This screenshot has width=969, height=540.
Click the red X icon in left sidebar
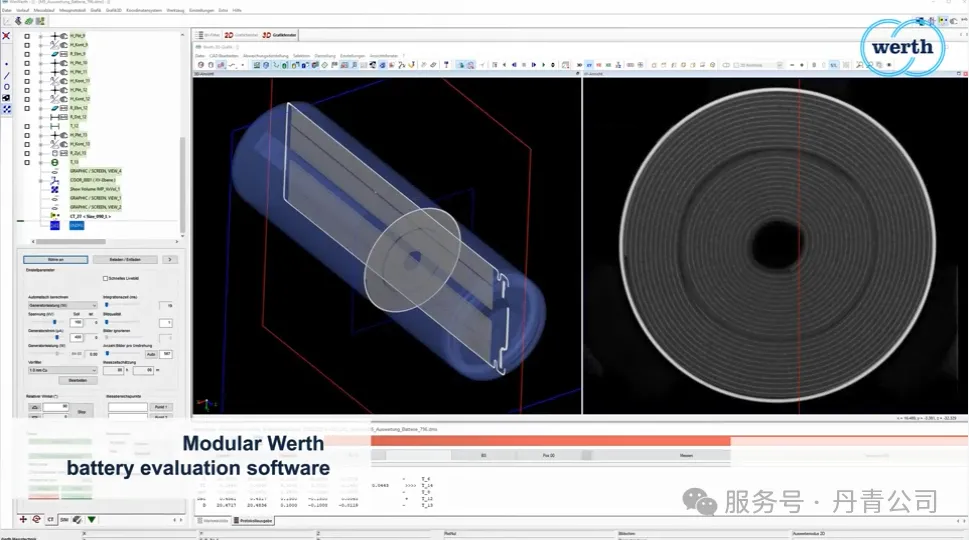click(7, 35)
